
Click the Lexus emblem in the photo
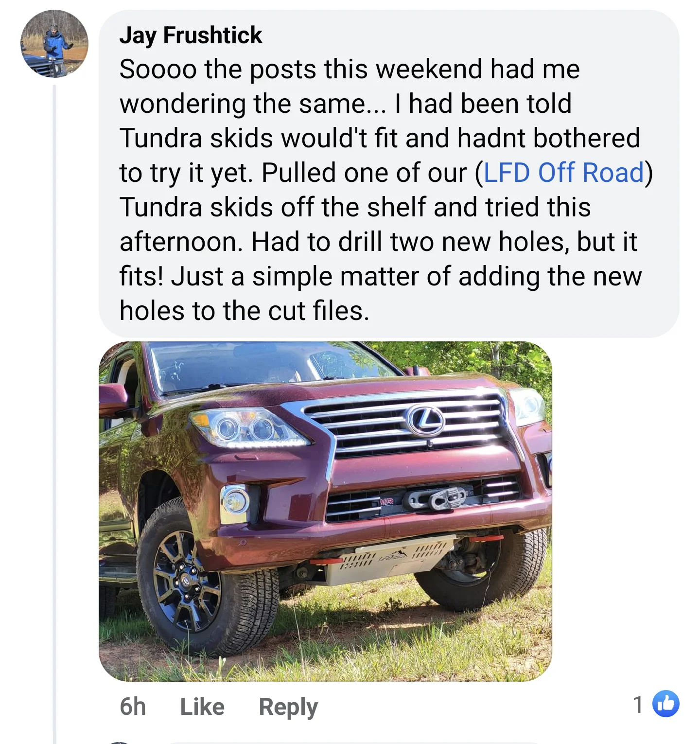click(425, 420)
